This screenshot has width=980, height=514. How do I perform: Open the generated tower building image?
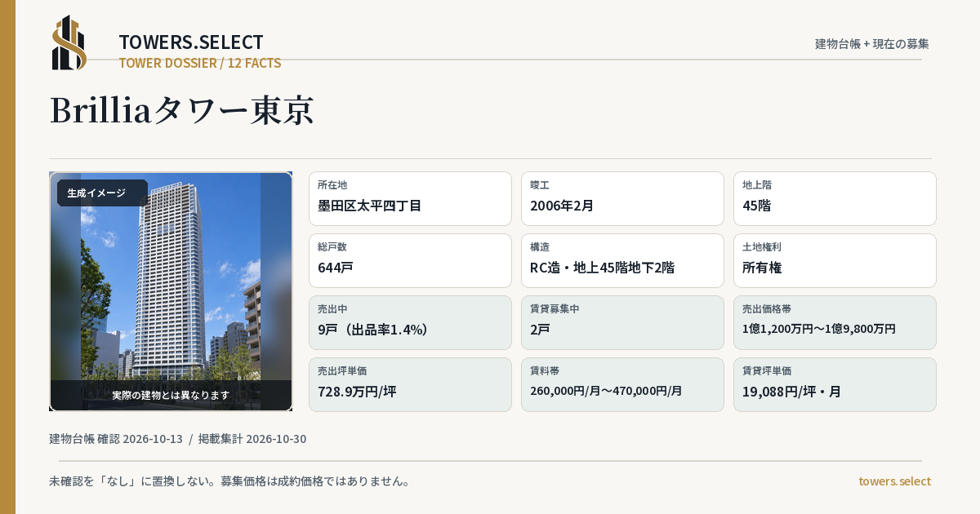171,291
